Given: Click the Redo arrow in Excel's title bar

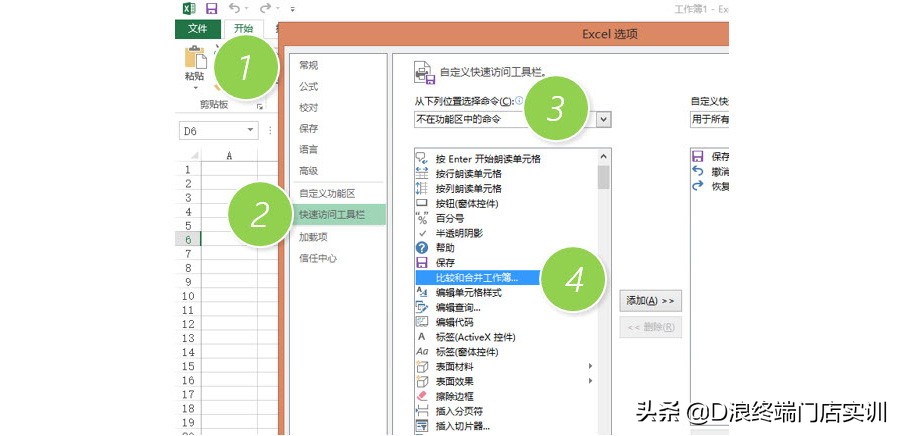Looking at the screenshot, I should point(265,8).
